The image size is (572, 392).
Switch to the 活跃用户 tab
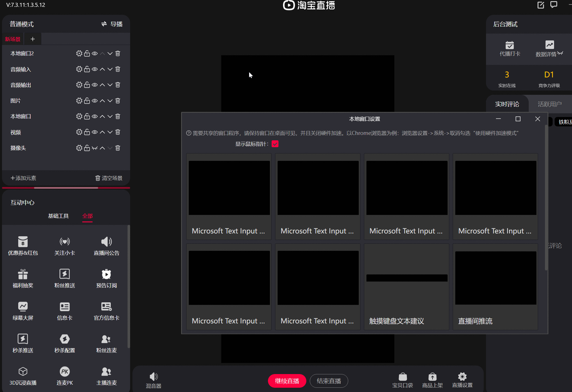(x=550, y=104)
